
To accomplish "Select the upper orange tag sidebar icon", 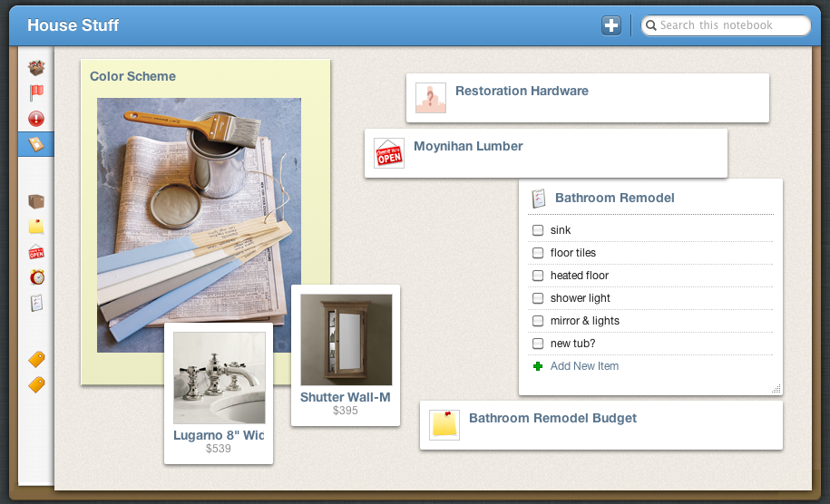I will tap(36, 360).
